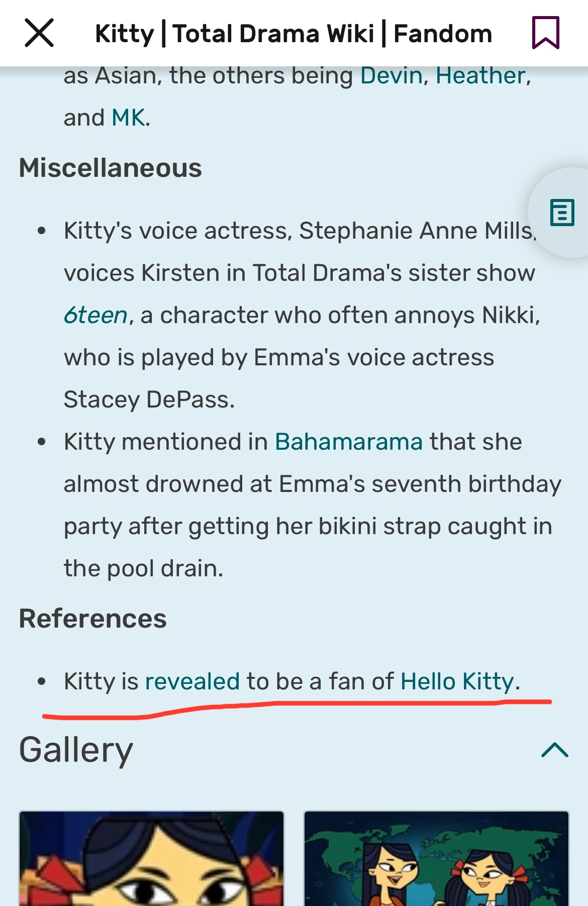Tap the Gallery section heading
The image size is (588, 906).
76,750
